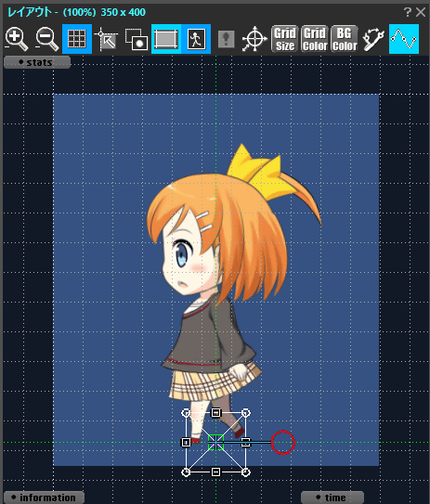430x504 pixels.
Task: Click the grayed-out light bulb icon
Action: click(226, 39)
